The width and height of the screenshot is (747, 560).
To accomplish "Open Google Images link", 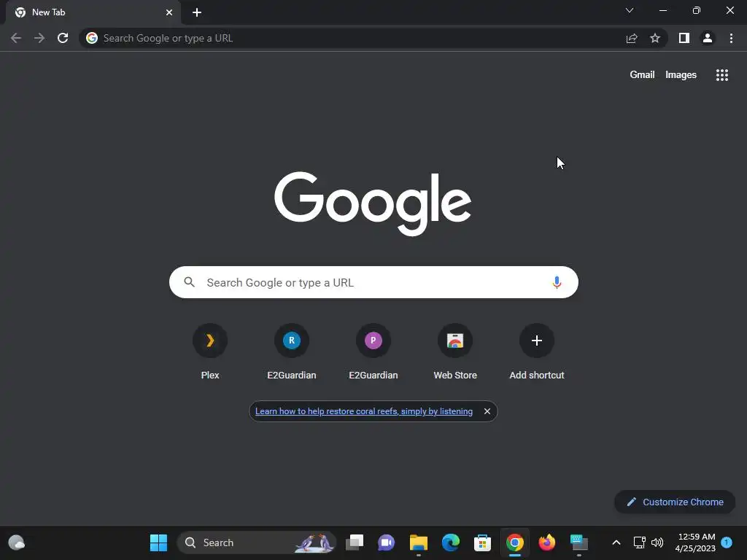I will pyautogui.click(x=681, y=75).
